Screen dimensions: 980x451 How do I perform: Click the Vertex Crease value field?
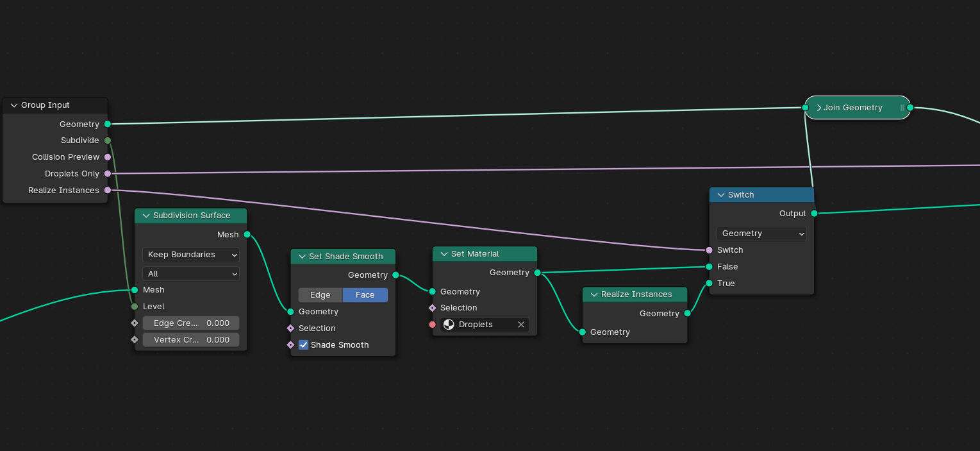tap(190, 340)
